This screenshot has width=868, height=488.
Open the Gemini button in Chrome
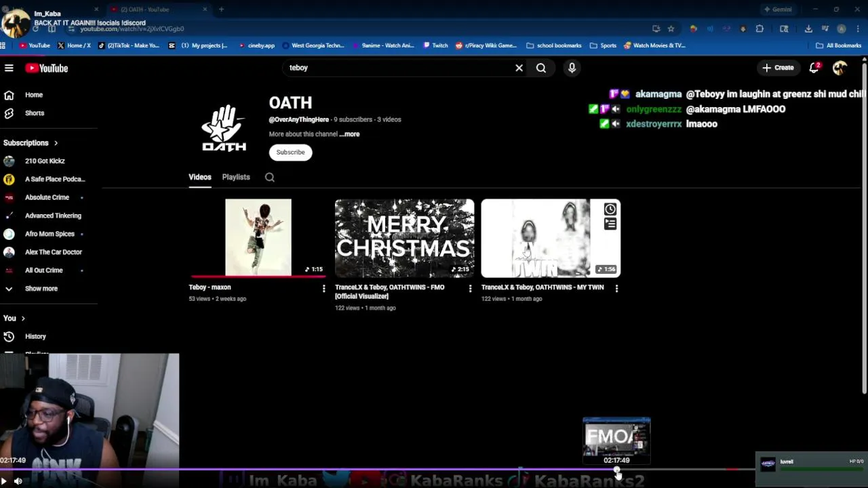point(778,9)
